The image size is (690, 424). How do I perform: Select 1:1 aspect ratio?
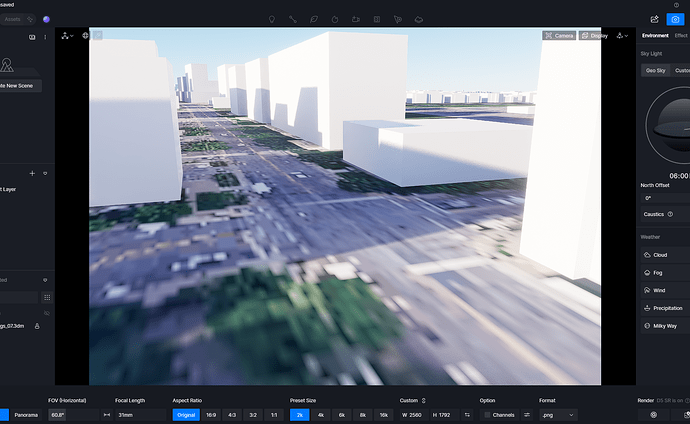[274, 415]
